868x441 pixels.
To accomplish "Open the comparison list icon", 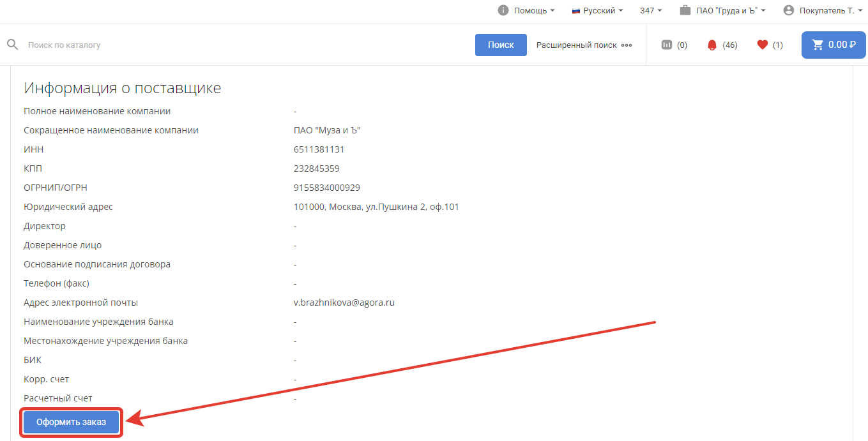I will 667,45.
